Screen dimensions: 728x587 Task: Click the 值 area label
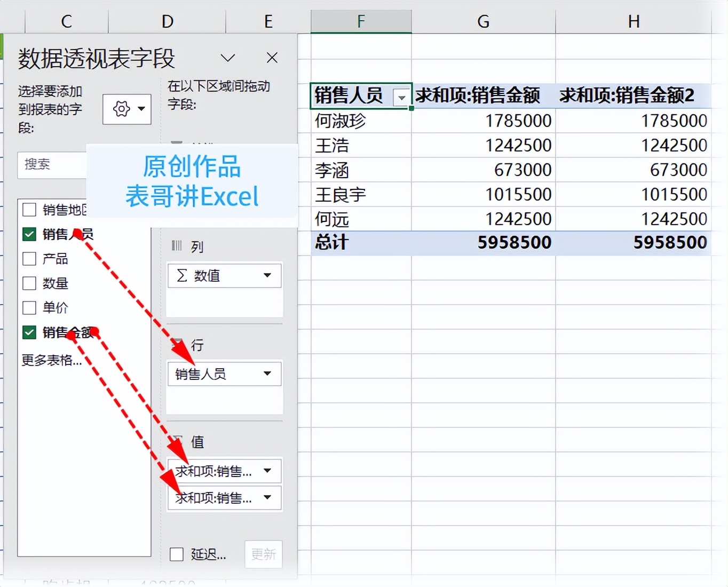[197, 442]
